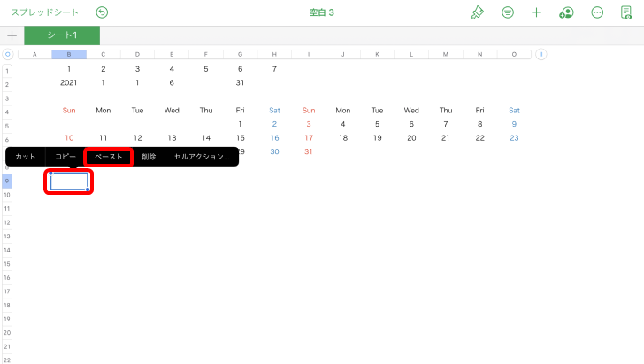Image resolution: width=644 pixels, height=364 pixels.
Task: Select the cell with 20
Action: point(411,138)
